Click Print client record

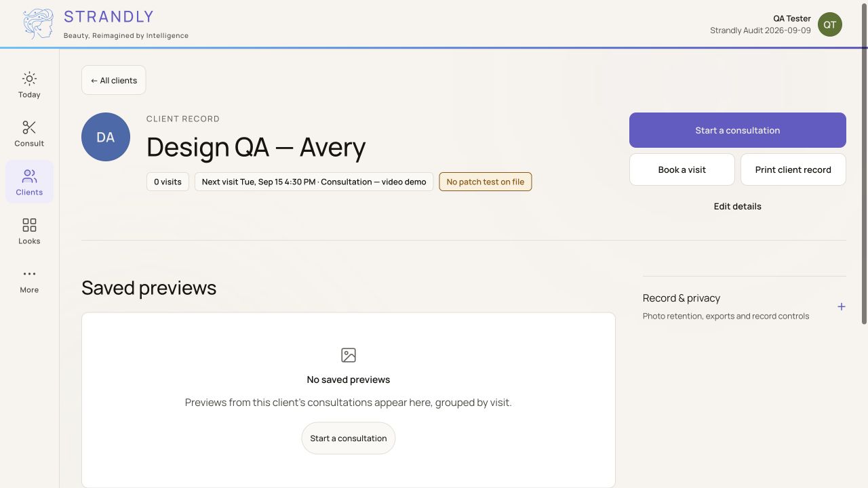coord(793,169)
